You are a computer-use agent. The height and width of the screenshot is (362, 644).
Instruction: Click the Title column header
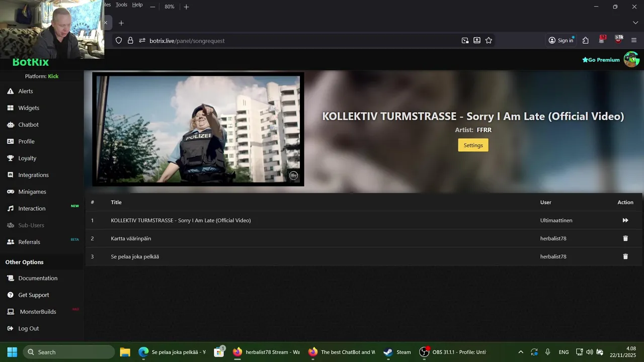(x=116, y=202)
